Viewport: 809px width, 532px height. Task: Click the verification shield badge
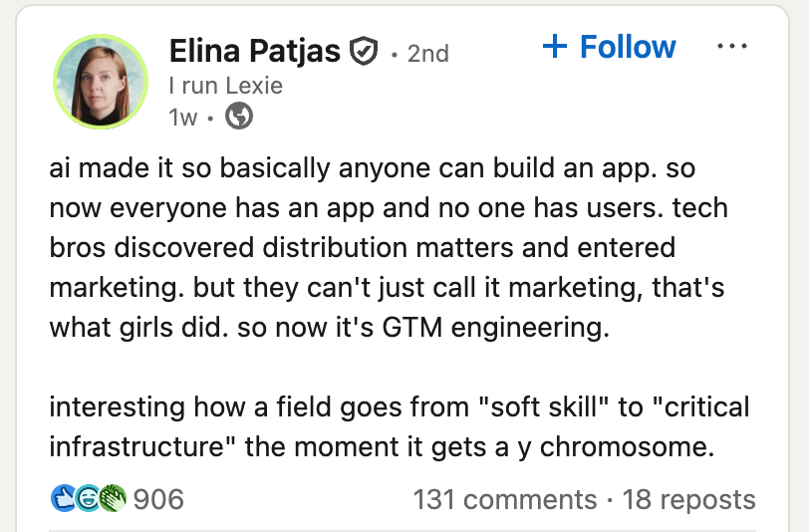pos(364,51)
